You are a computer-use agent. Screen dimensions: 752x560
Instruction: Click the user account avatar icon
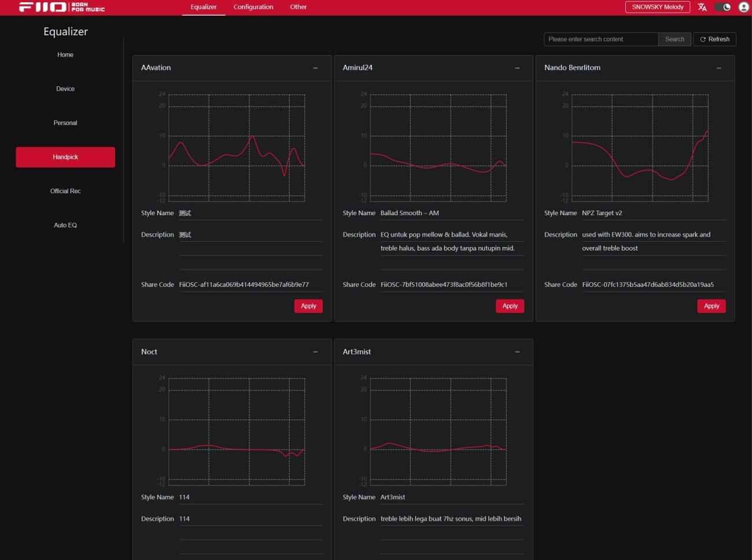point(743,7)
